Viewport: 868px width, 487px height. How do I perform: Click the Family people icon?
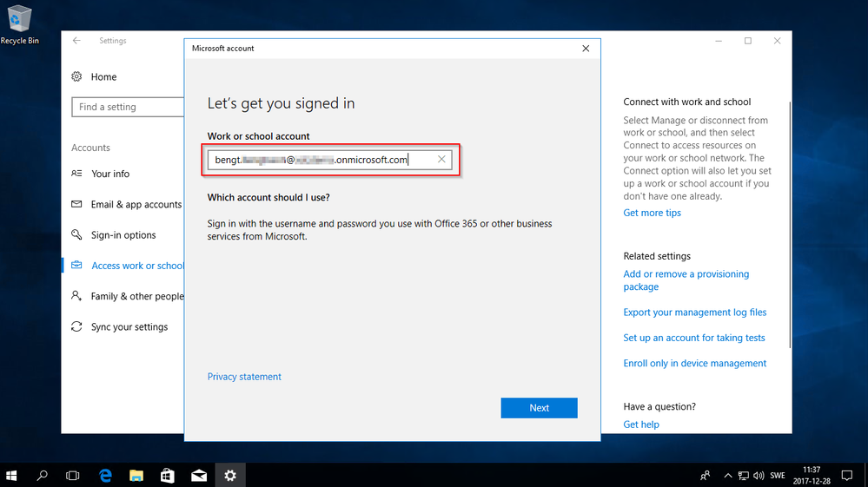(x=76, y=296)
